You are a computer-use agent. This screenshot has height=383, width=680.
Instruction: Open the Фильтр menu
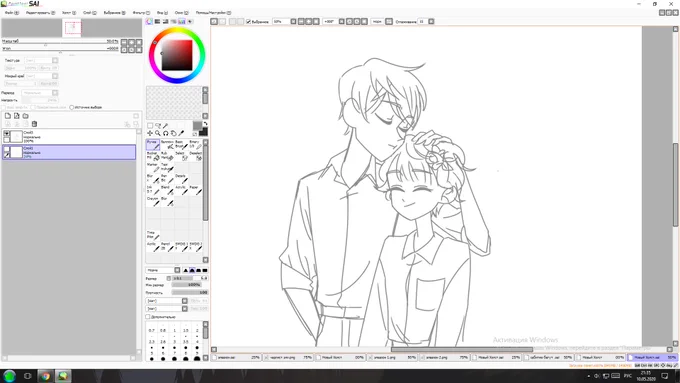click(x=141, y=13)
